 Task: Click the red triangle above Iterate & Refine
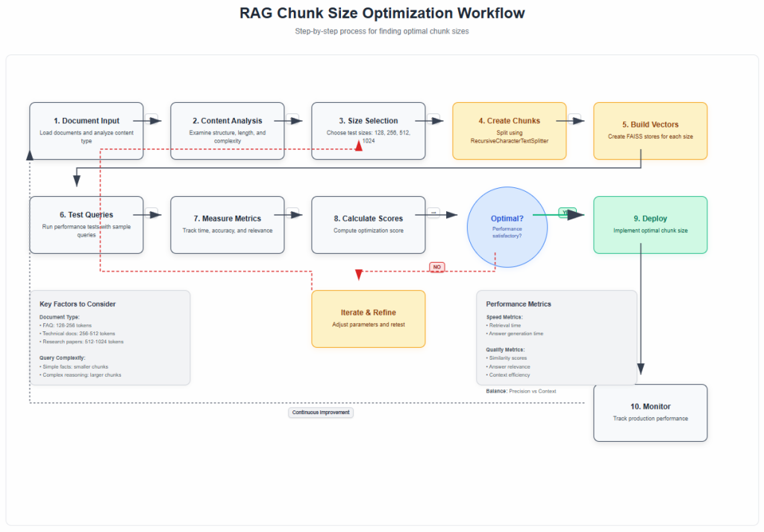tap(359, 275)
